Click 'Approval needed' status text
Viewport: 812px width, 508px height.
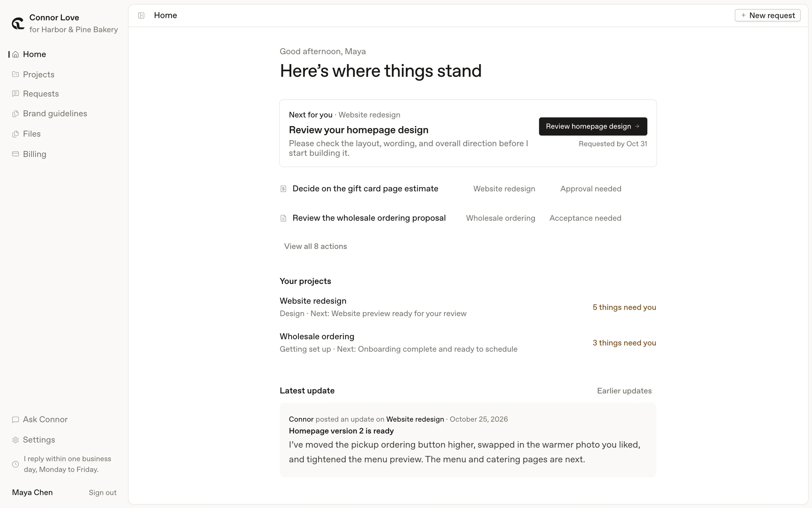coord(591,189)
